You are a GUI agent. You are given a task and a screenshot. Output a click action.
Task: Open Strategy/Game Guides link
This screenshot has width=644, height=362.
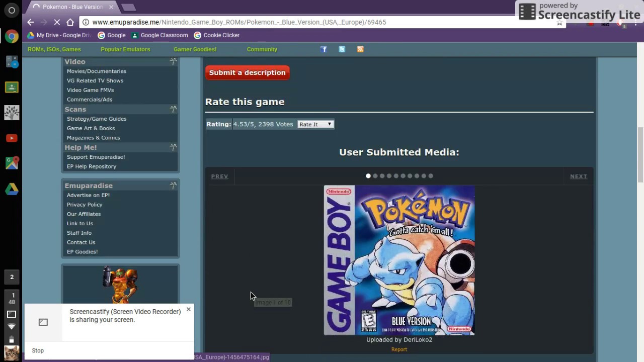(97, 119)
